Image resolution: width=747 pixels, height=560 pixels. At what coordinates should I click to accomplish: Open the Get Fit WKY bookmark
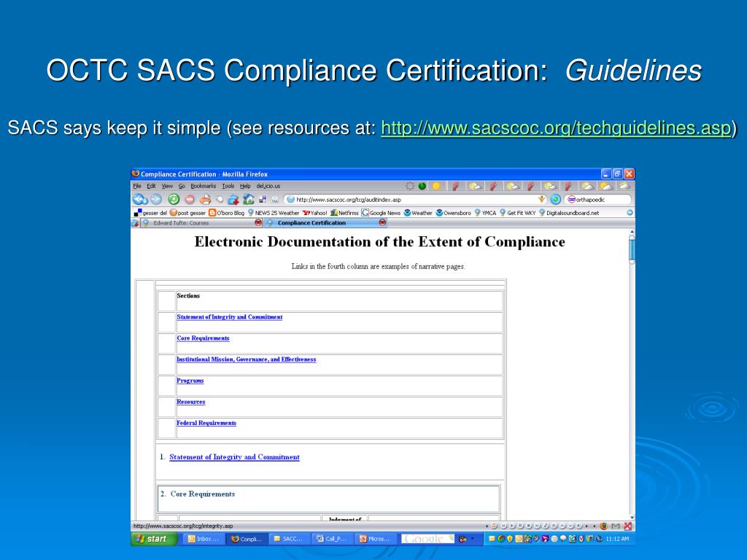point(517,213)
